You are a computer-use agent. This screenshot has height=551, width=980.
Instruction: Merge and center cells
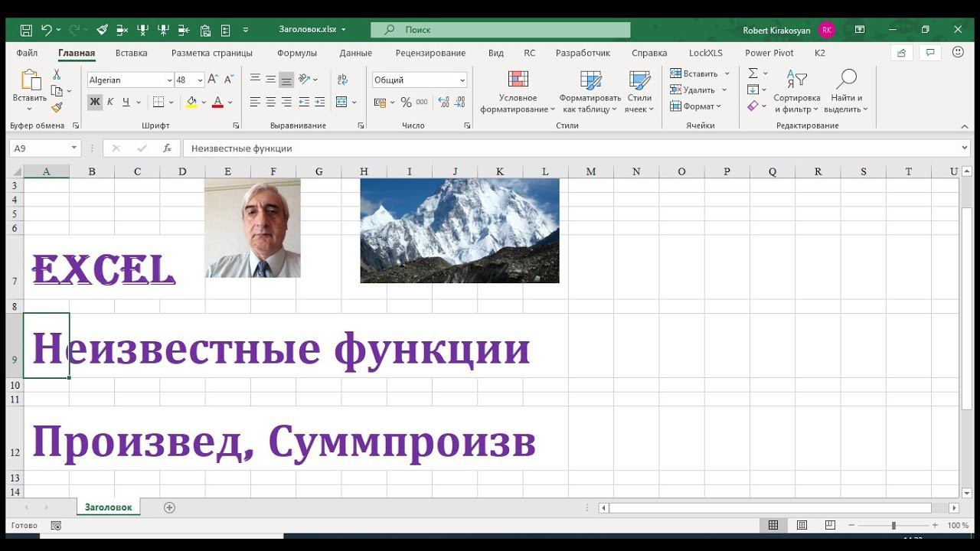(x=341, y=102)
